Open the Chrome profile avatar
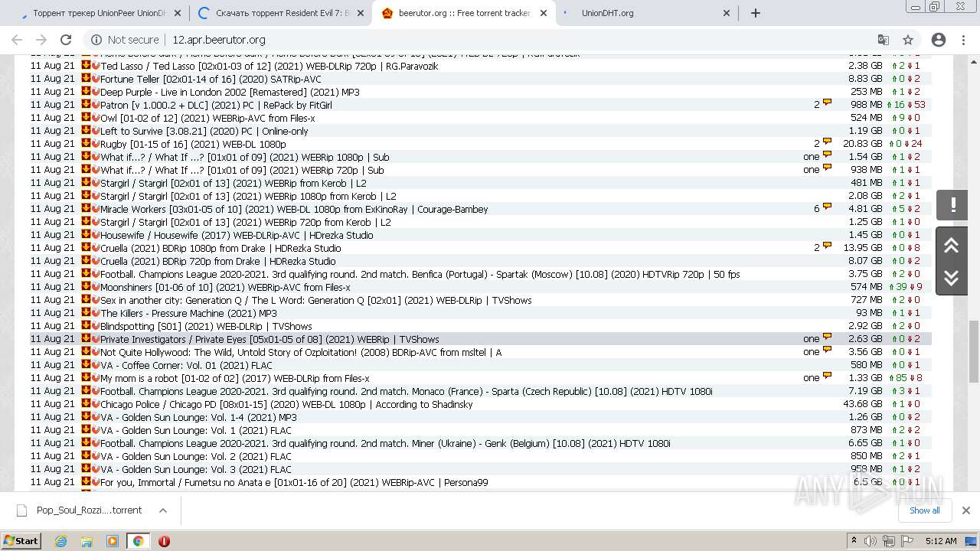This screenshot has width=980, height=551. tap(939, 40)
